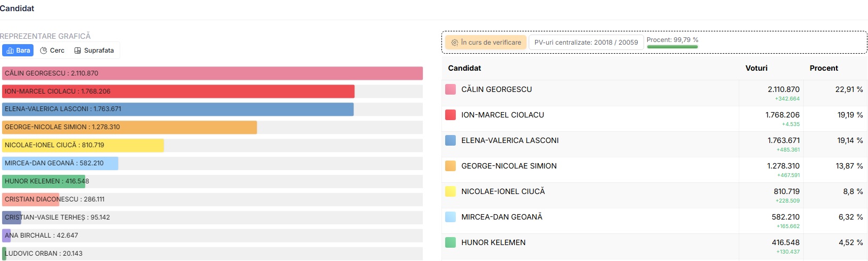
Task: Click the green Hunor Kelemen swatch
Action: tap(450, 242)
